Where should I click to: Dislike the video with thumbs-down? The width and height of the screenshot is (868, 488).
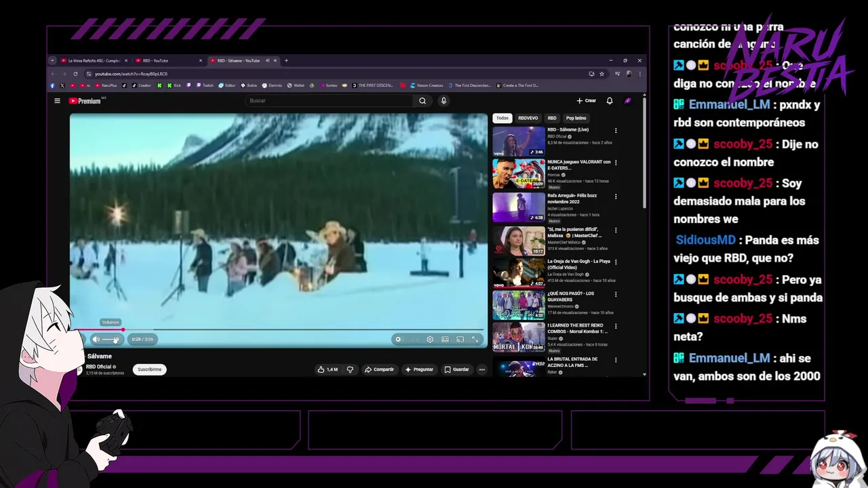coord(350,369)
